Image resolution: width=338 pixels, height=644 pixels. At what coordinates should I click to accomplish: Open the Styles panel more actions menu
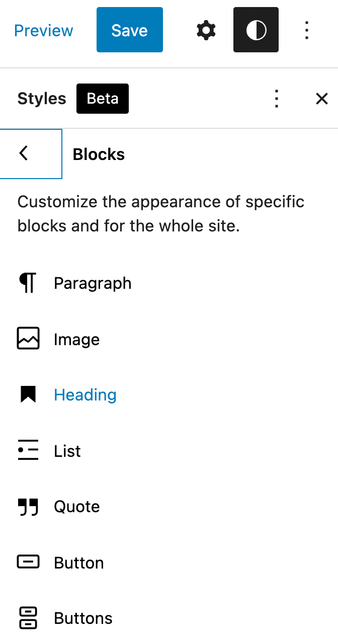276,99
